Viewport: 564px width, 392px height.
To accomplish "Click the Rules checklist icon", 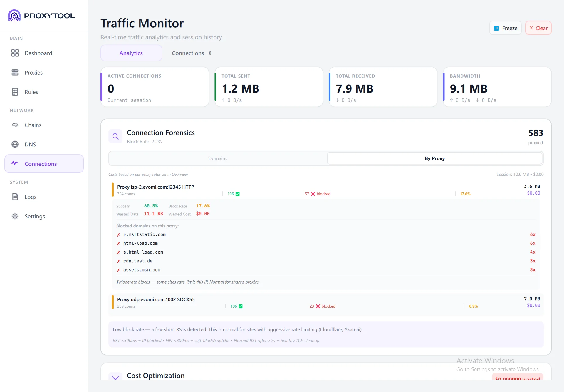I will pos(15,92).
